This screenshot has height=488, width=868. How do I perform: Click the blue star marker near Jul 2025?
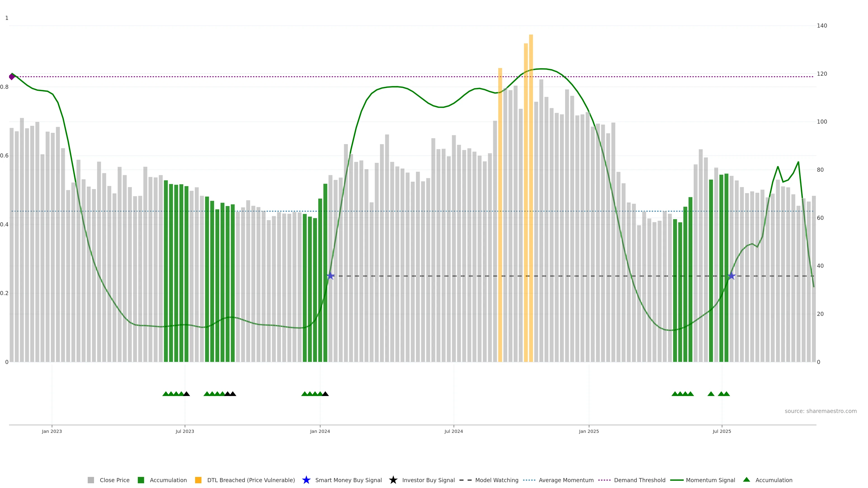tap(731, 276)
